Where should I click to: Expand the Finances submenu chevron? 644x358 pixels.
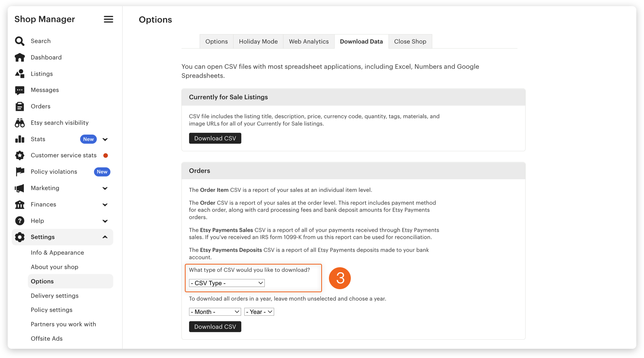pos(105,205)
